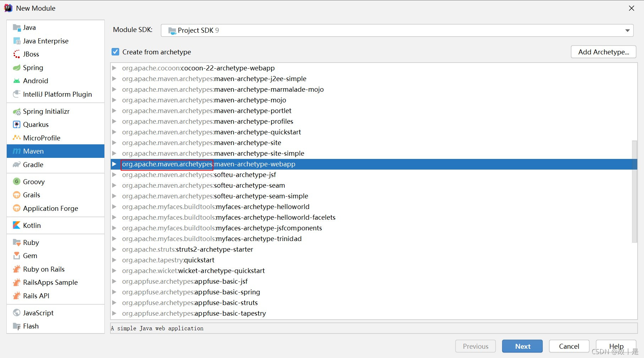Select the Ruby on Rails icon
This screenshot has height=358, width=644.
click(x=17, y=269)
